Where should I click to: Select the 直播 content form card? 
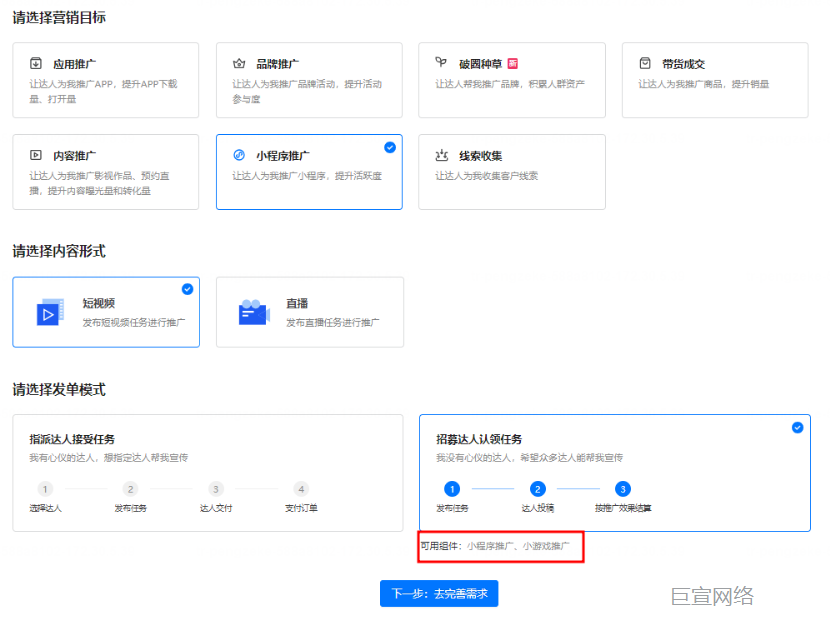[309, 312]
